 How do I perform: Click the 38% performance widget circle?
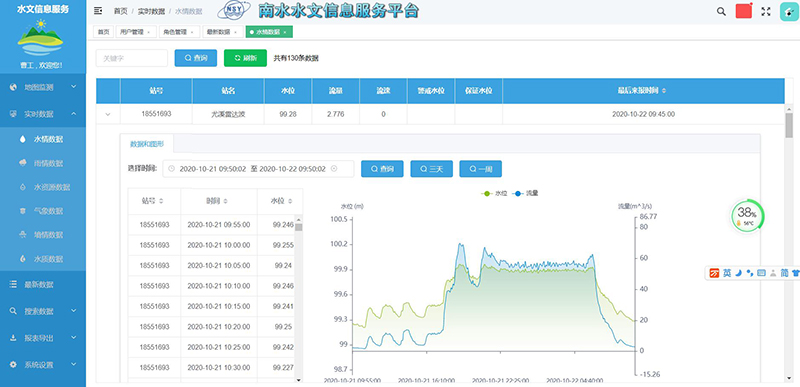748,216
